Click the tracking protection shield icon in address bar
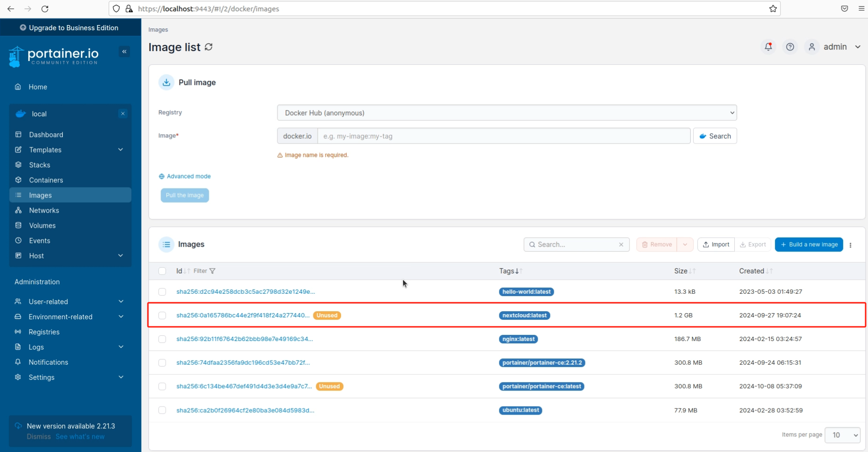 pos(116,9)
